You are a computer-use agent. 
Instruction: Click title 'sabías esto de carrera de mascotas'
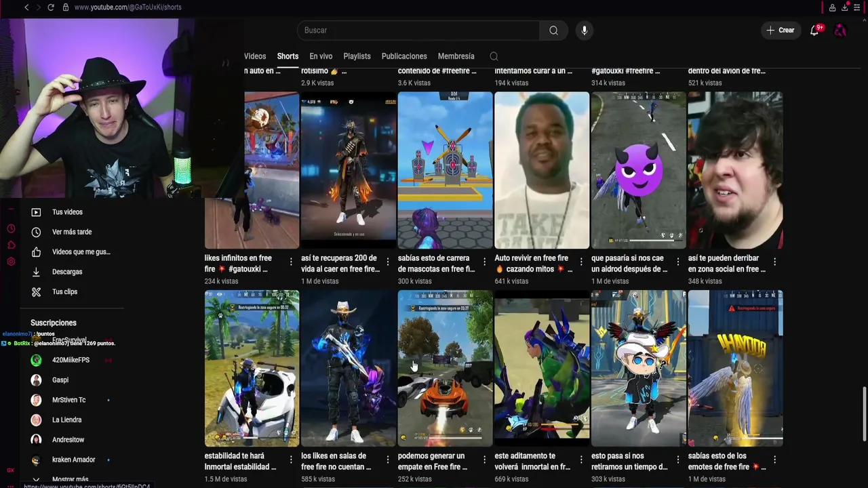tap(437, 264)
